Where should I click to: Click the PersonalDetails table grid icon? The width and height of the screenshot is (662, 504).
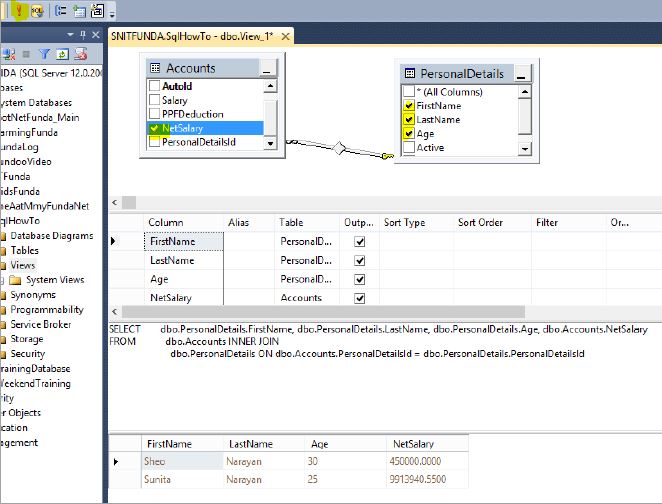[x=410, y=73]
